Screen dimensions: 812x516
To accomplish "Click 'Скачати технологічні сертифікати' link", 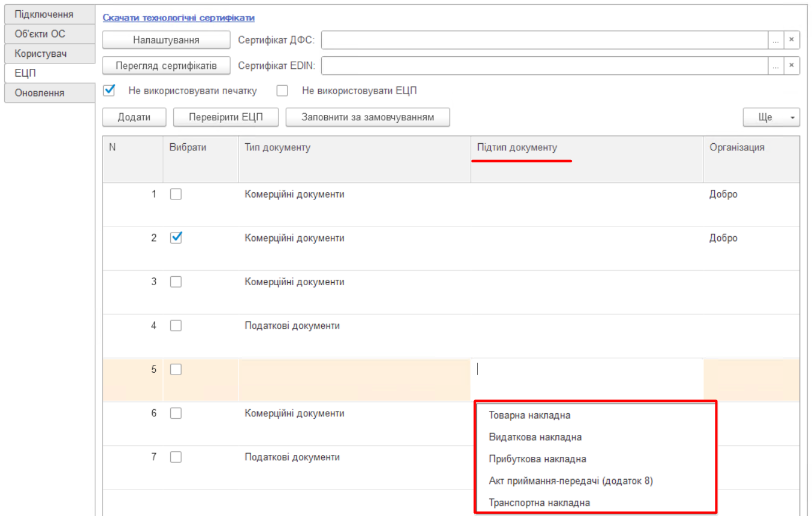I will (x=178, y=18).
